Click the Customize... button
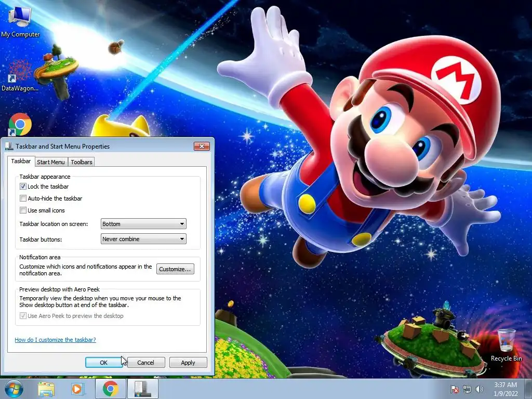The image size is (532, 399). pos(175,269)
